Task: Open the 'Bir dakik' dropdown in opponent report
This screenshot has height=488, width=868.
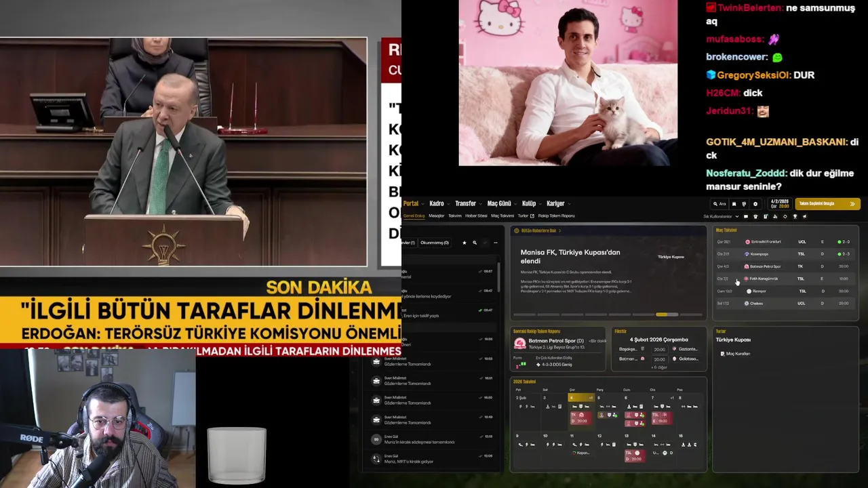Action: click(597, 341)
